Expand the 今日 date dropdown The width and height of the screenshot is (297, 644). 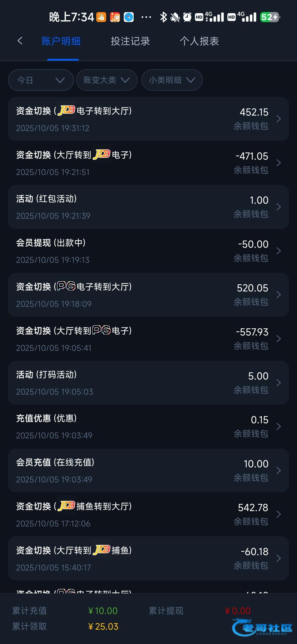point(41,80)
